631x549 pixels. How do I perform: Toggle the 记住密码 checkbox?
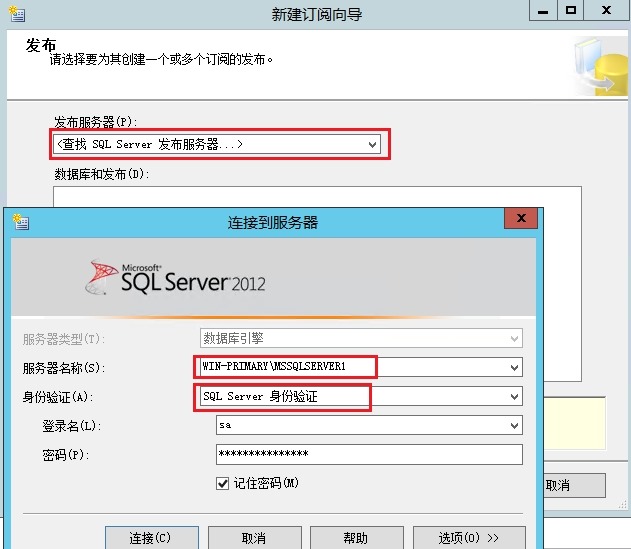pos(223,484)
